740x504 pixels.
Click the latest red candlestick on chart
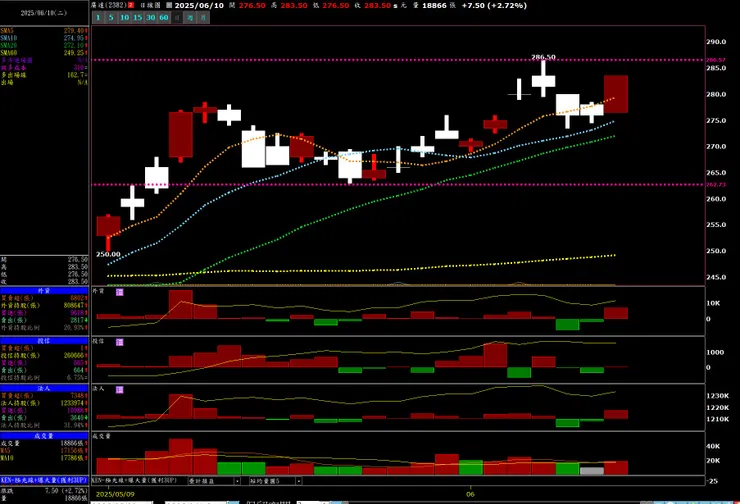[616, 94]
